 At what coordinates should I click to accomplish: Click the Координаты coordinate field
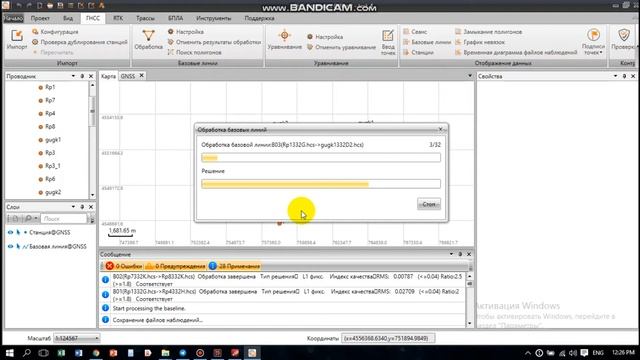(388, 338)
